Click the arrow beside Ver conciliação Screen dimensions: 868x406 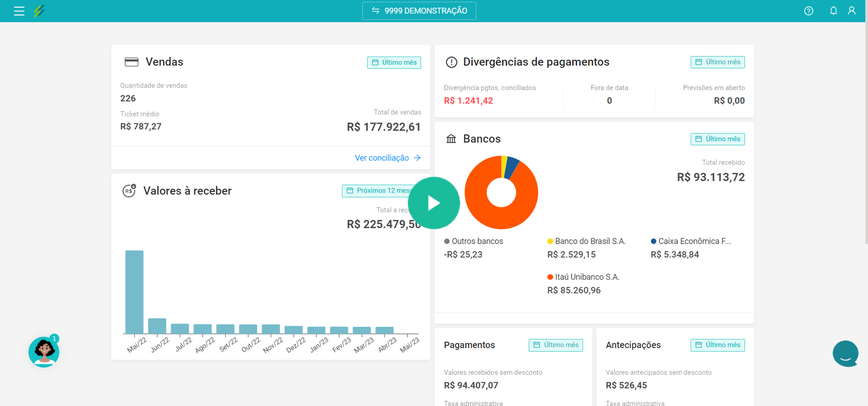point(418,158)
